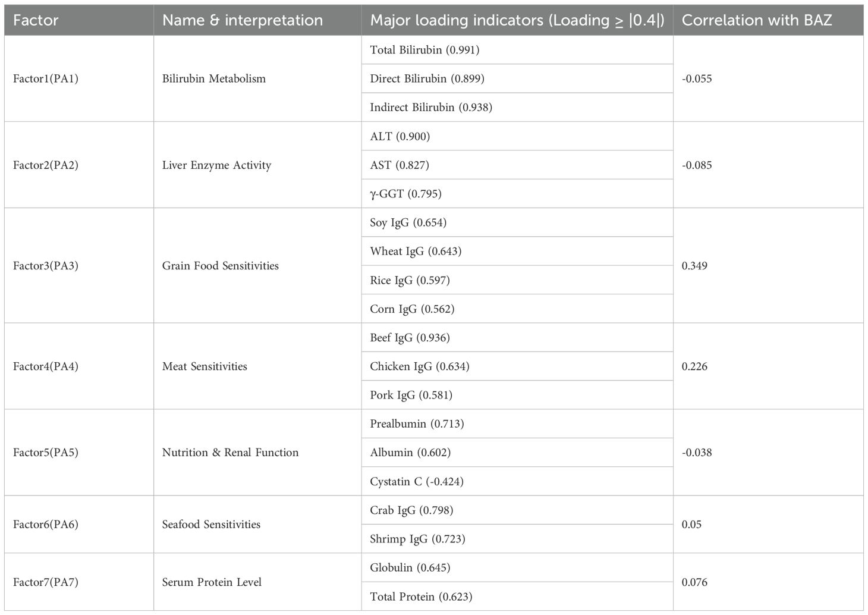Click the Factor7(PA7) cell
868x615 pixels.
(46, 582)
